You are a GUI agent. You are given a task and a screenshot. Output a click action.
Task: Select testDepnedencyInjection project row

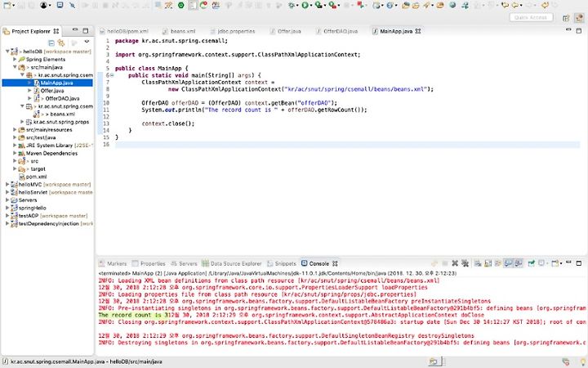pyautogui.click(x=47, y=223)
